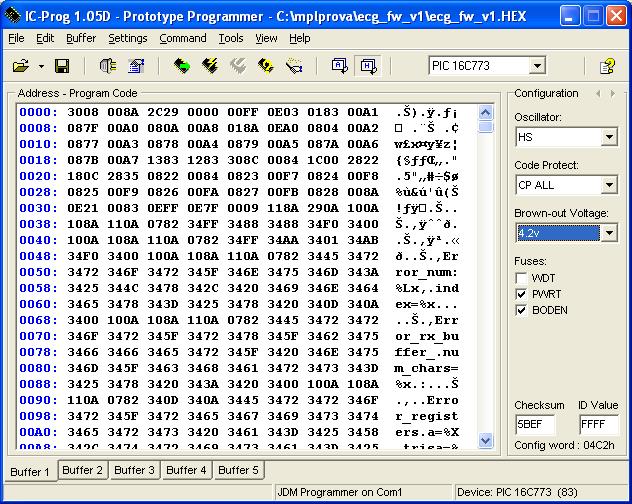Expand the Oscillator HS dropdown
The width and height of the screenshot is (632, 504).
(x=609, y=137)
